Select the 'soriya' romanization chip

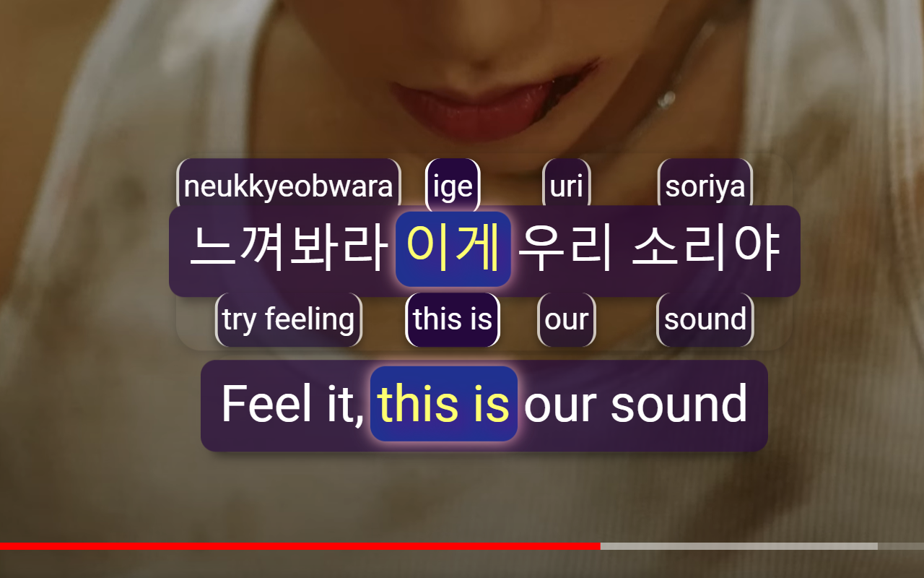705,186
